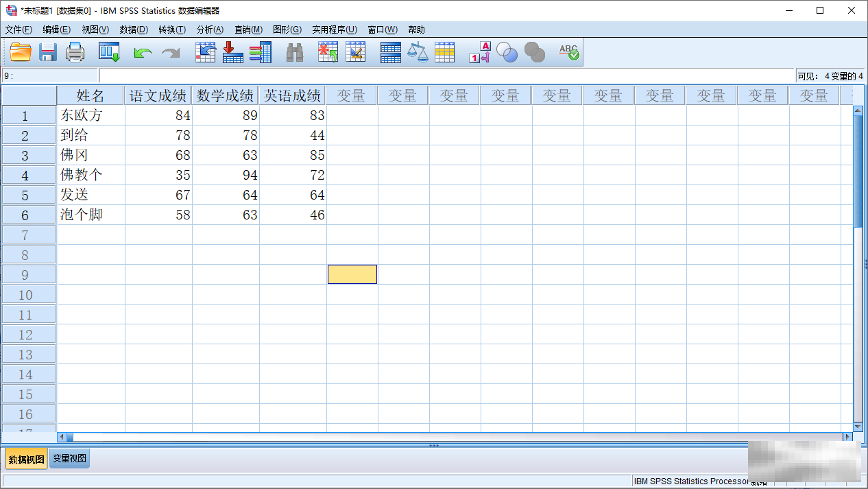868x489 pixels.
Task: Open the Go to Case tool
Action: coord(206,52)
